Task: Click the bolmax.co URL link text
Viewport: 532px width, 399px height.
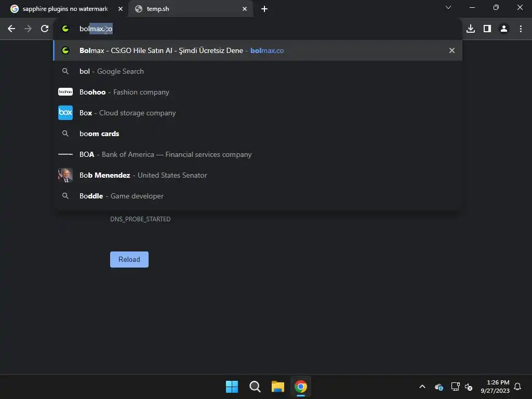Action: click(267, 50)
